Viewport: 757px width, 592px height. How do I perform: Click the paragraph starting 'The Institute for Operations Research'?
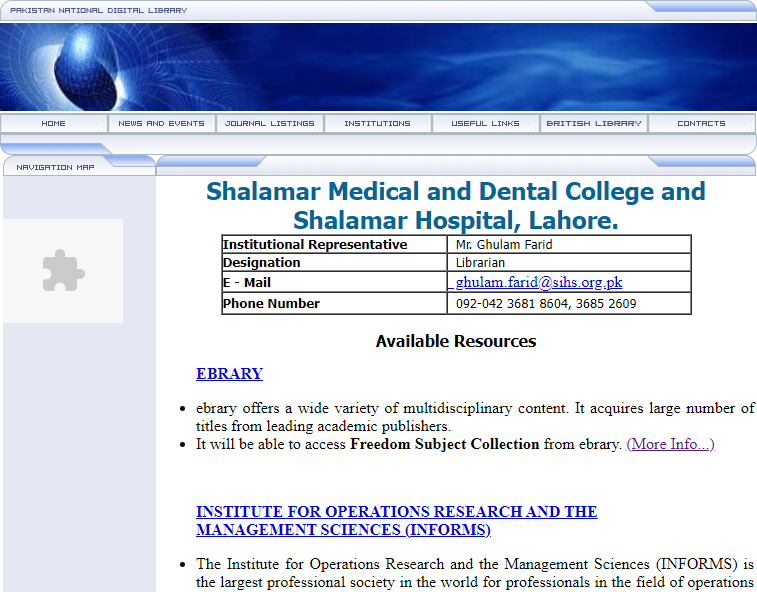click(x=475, y=573)
